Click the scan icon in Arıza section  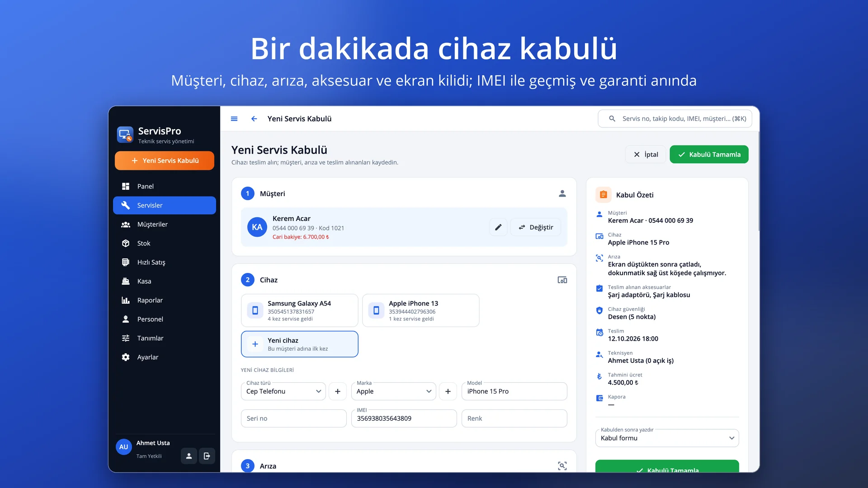[562, 466]
